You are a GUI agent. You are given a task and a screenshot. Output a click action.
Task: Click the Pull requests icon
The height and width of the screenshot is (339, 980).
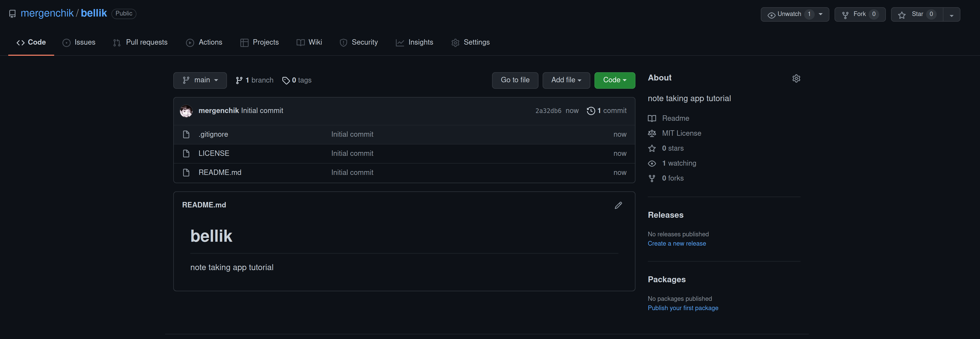(117, 43)
